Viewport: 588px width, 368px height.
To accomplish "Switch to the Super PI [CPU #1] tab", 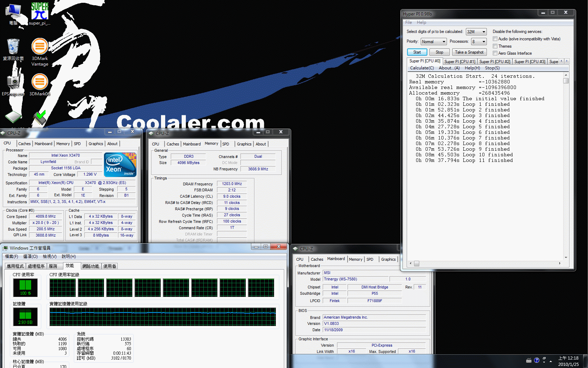I will coord(460,62).
